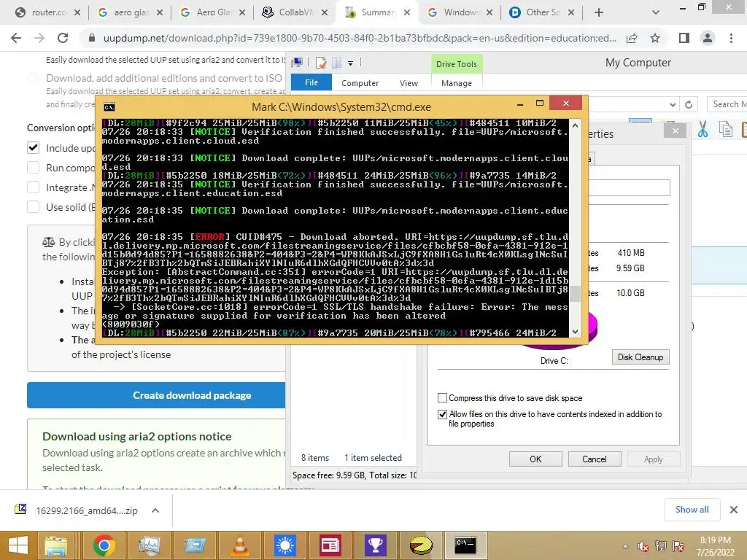
Task: Switch to the cmd window via taskbar
Action: click(465, 545)
